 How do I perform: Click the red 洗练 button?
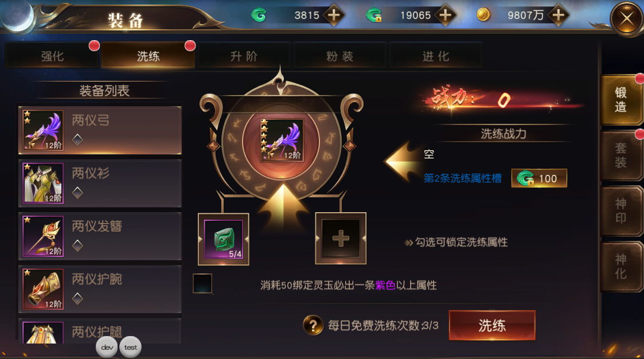(x=492, y=325)
